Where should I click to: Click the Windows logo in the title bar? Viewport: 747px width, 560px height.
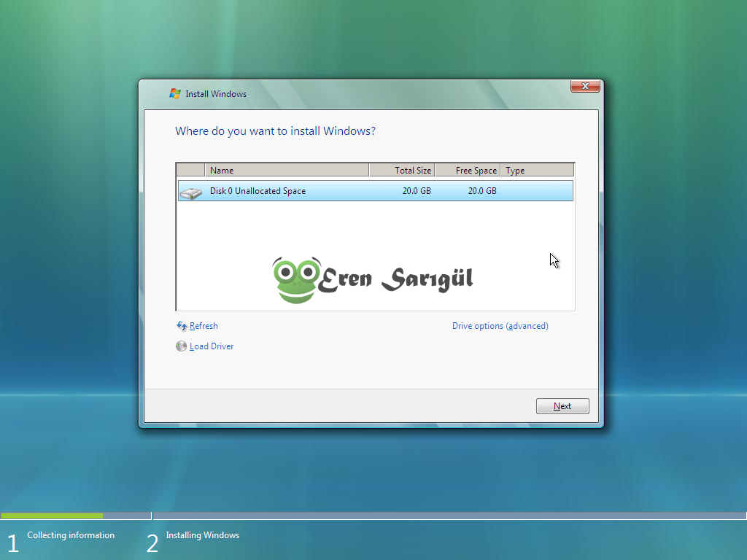point(174,93)
